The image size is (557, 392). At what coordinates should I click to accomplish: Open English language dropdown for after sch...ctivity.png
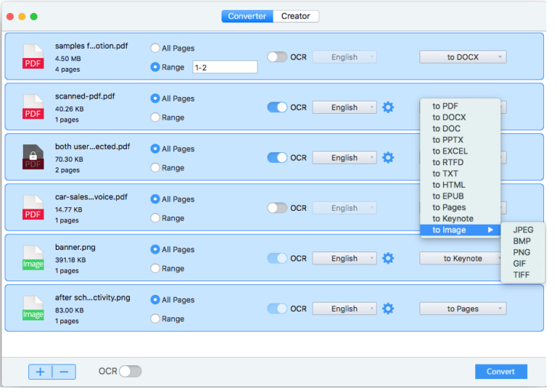344,309
